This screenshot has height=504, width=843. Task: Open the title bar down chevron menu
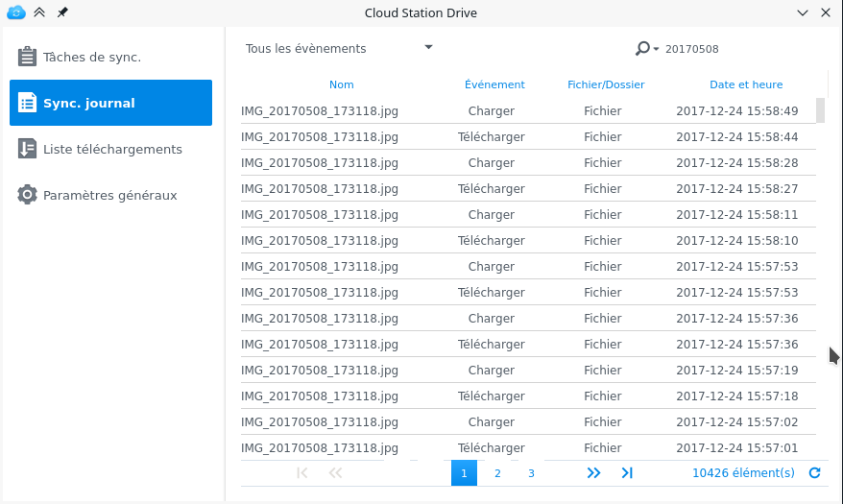click(x=803, y=12)
